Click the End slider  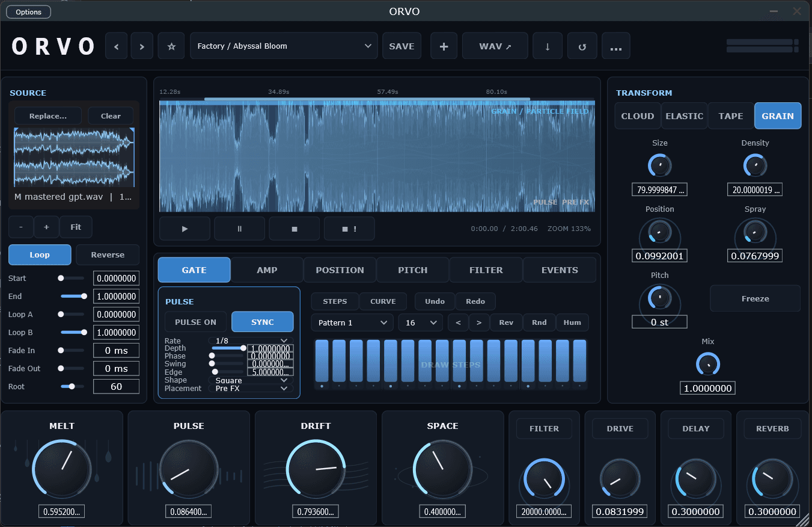pyautogui.click(x=72, y=296)
